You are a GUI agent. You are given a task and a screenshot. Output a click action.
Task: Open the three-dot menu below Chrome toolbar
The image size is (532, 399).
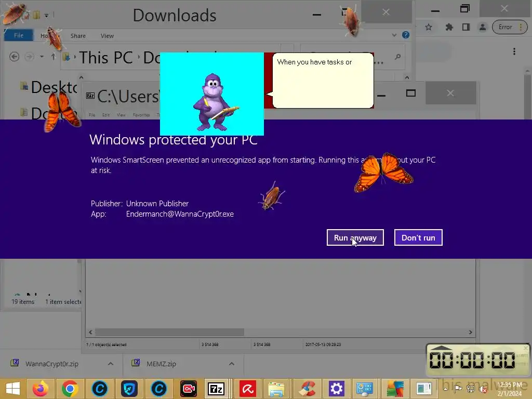[x=514, y=51]
